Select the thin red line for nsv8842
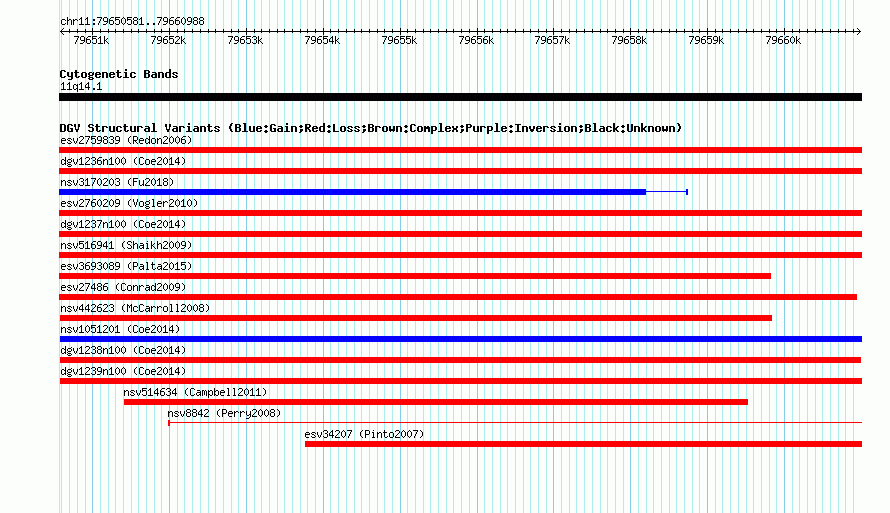The height and width of the screenshot is (513, 890). [x=515, y=423]
